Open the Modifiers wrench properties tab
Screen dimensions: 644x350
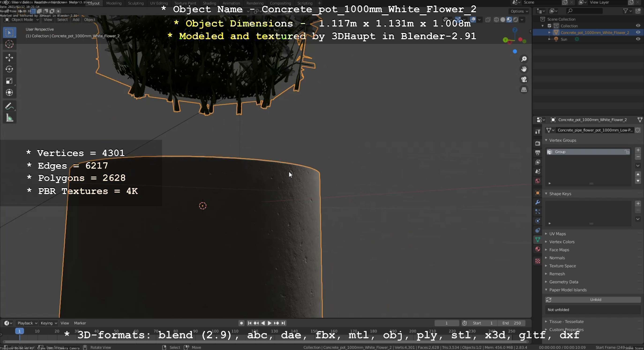(538, 202)
